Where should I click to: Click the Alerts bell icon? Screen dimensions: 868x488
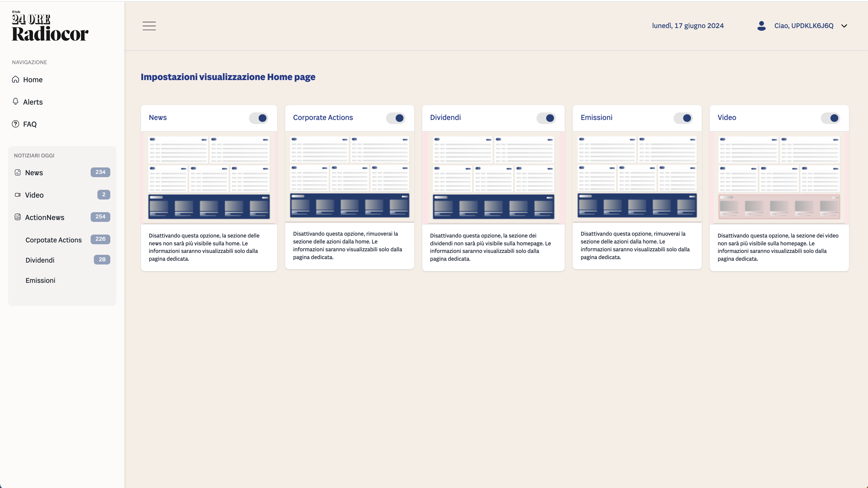pos(15,101)
